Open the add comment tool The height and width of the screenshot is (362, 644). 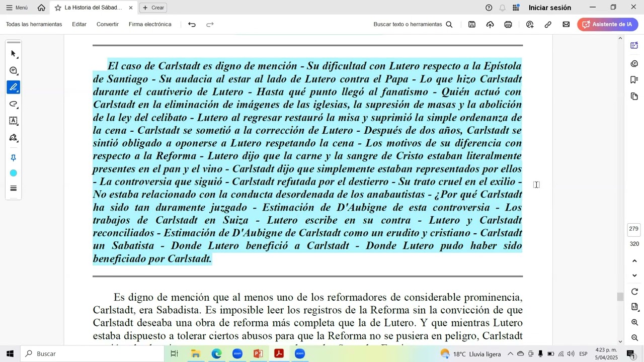coord(14,71)
